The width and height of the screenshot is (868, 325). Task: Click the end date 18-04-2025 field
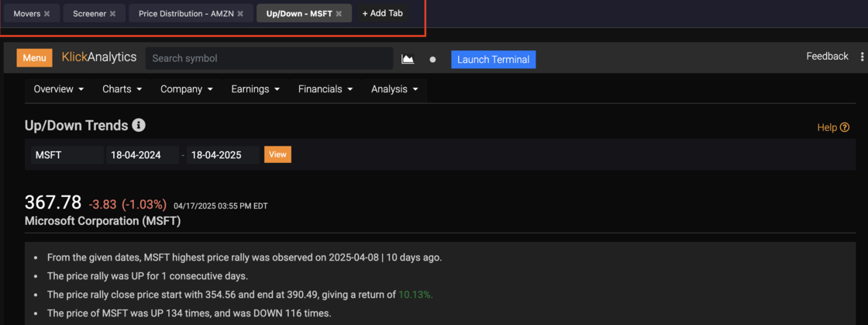[x=223, y=155]
